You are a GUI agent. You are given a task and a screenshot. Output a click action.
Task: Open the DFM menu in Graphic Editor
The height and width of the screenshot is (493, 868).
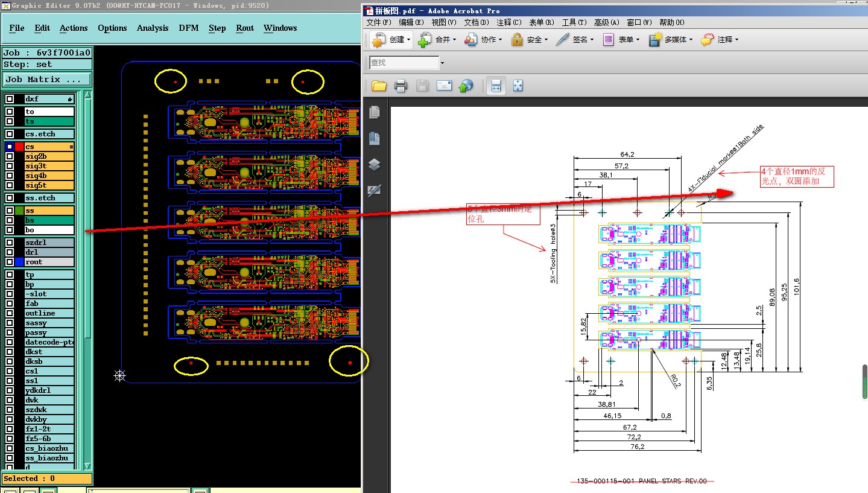click(188, 28)
